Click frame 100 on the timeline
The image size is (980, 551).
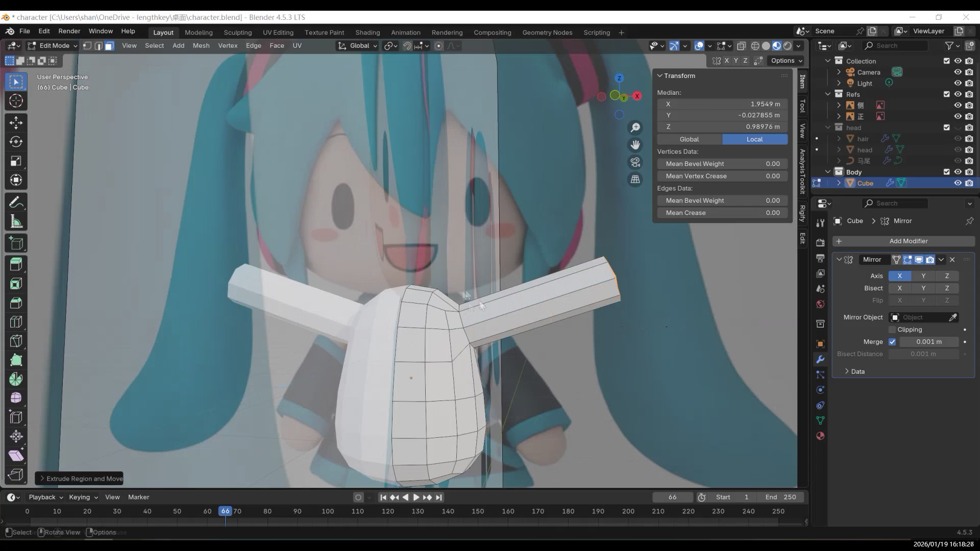click(x=328, y=511)
